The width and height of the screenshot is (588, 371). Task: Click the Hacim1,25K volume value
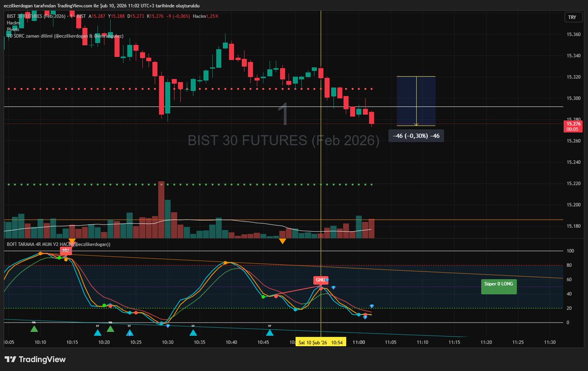pyautogui.click(x=205, y=16)
